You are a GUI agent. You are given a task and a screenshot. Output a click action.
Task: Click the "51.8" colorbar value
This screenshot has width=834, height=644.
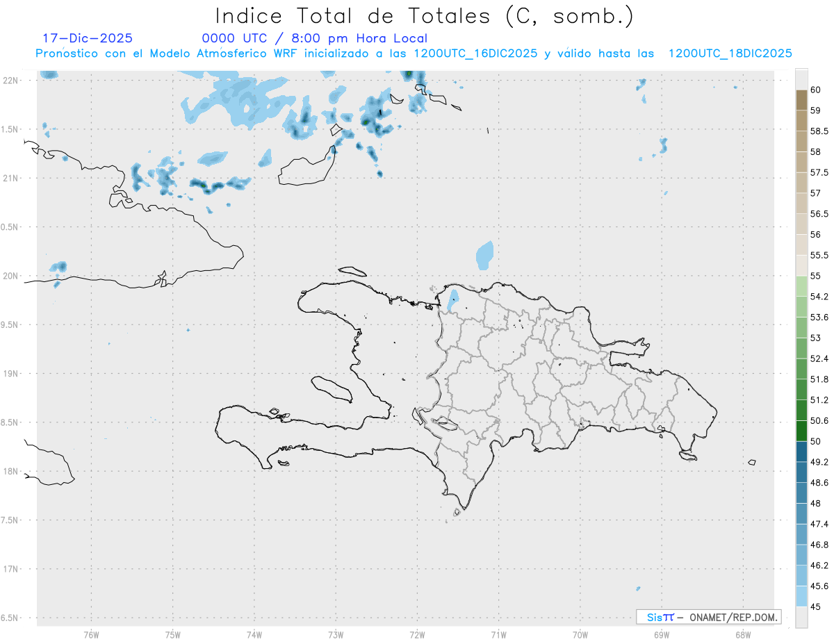pyautogui.click(x=819, y=379)
